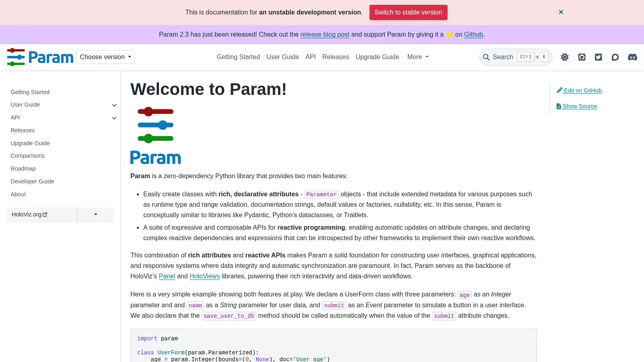Select Upgrade Guide in sidebar
The height and width of the screenshot is (362, 644).
point(30,143)
